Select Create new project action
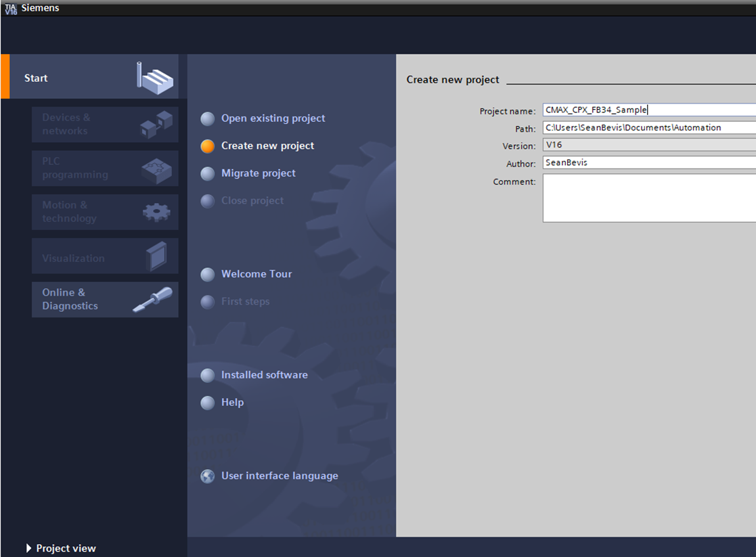The image size is (756, 557). (x=267, y=146)
